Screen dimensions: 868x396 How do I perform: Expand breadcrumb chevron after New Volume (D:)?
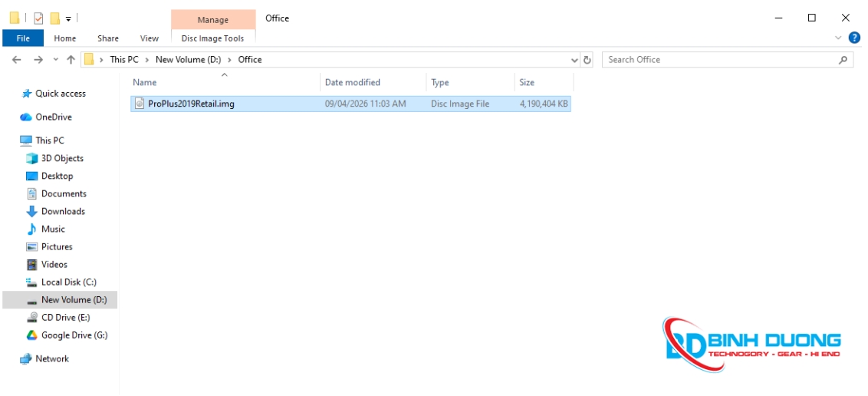click(x=230, y=60)
